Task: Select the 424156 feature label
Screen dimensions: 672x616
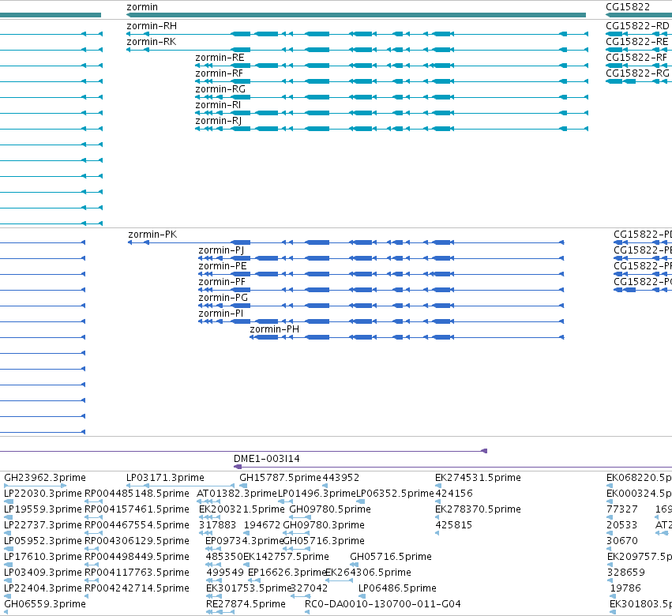Action: 454,494
